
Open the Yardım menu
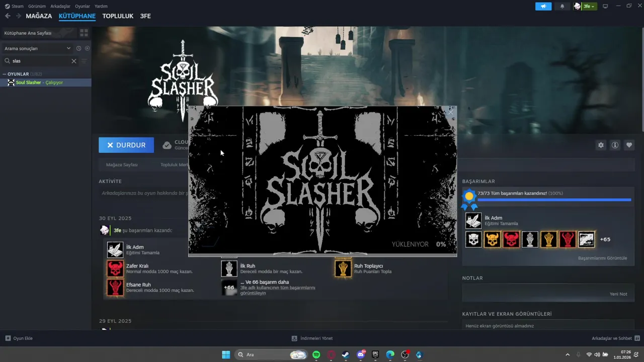tap(101, 6)
